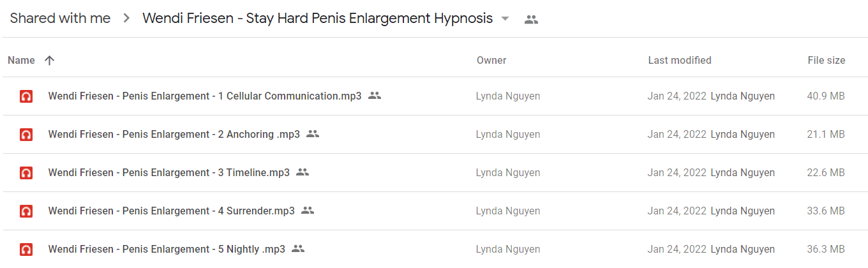The image size is (868, 268).
Task: Sort files by Name column header
Action: (21, 60)
